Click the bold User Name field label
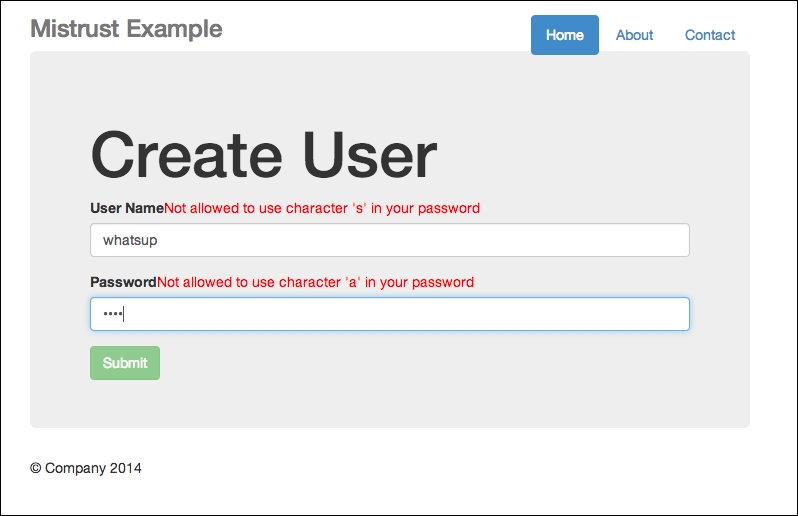Image resolution: width=798 pixels, height=516 pixels. point(126,209)
